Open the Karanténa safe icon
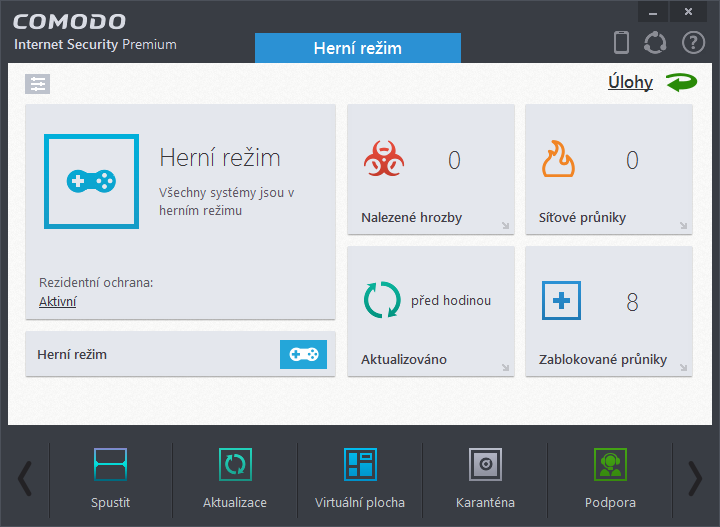The image size is (720, 527). click(485, 464)
